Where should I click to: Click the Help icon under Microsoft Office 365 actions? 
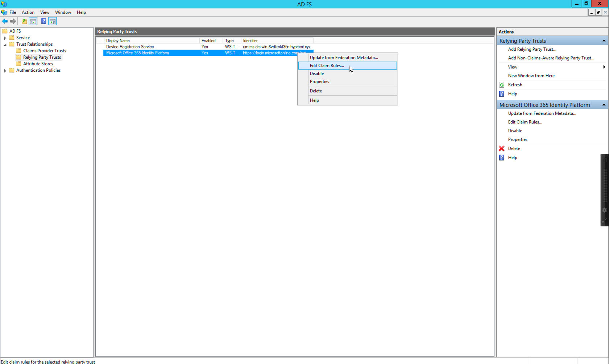[x=502, y=158]
